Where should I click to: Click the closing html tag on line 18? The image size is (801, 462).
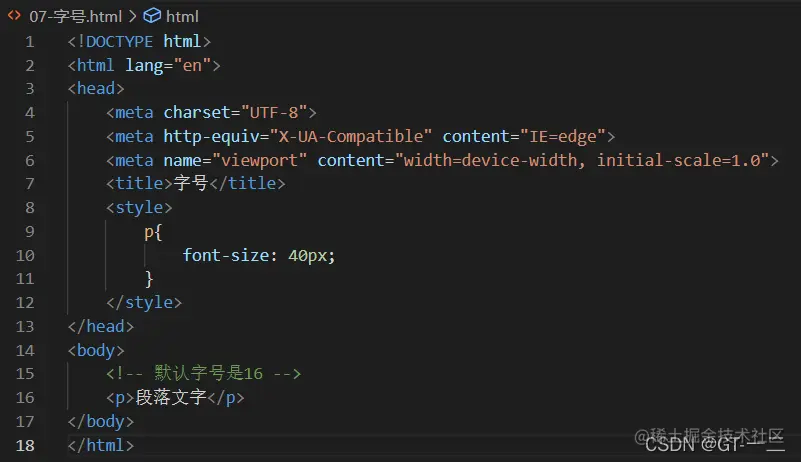pos(101,445)
